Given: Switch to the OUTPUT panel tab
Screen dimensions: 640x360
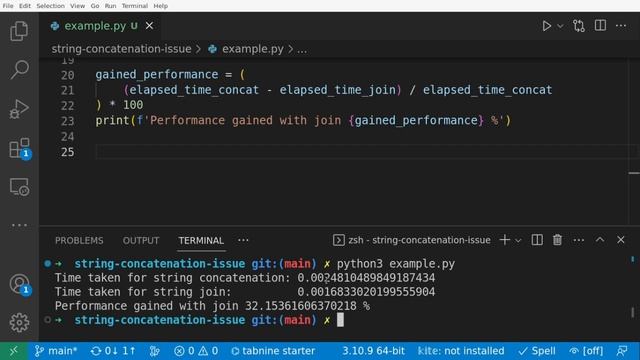Looking at the screenshot, I should pyautogui.click(x=141, y=240).
